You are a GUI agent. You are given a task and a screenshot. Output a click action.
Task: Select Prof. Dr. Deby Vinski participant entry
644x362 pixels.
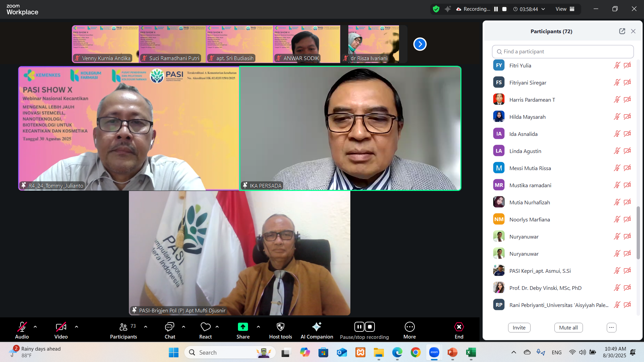545,288
